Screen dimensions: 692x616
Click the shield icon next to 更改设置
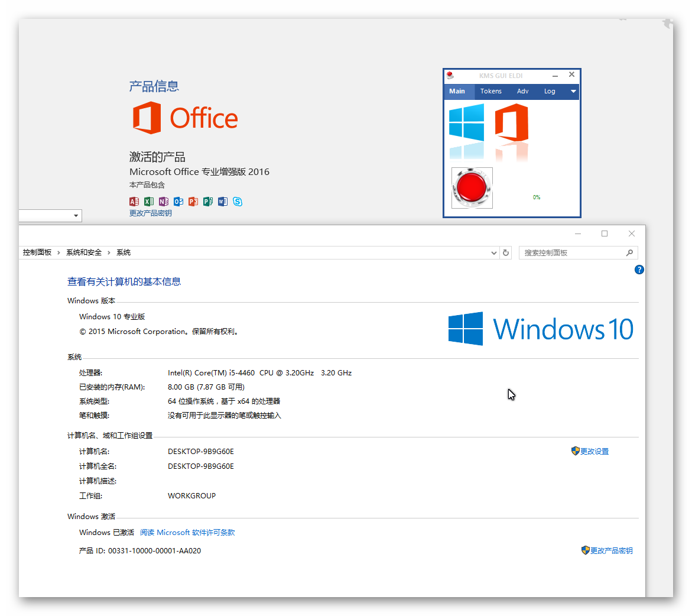pyautogui.click(x=575, y=451)
